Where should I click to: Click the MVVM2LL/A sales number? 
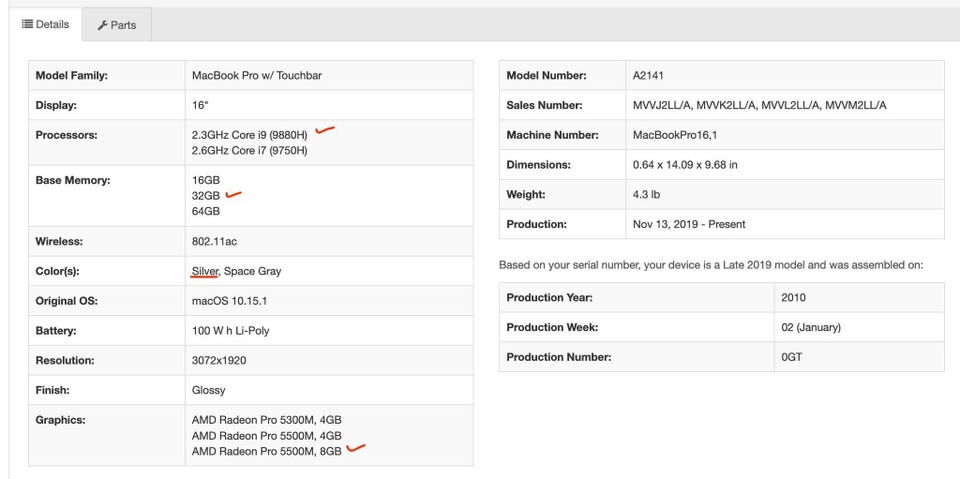855,105
